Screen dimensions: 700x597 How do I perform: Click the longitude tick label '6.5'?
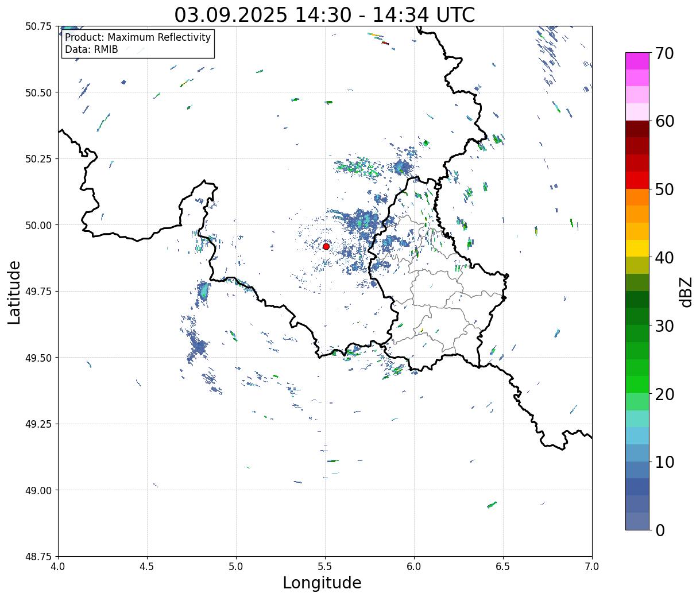click(503, 567)
